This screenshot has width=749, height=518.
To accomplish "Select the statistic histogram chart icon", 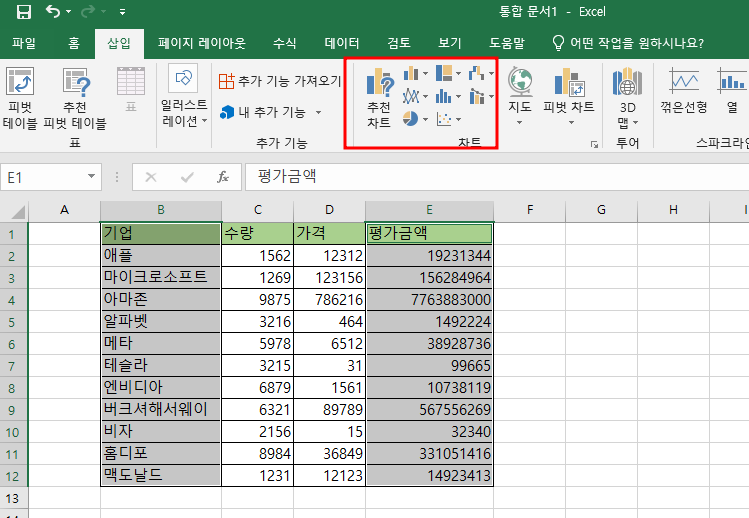I will click(x=444, y=96).
